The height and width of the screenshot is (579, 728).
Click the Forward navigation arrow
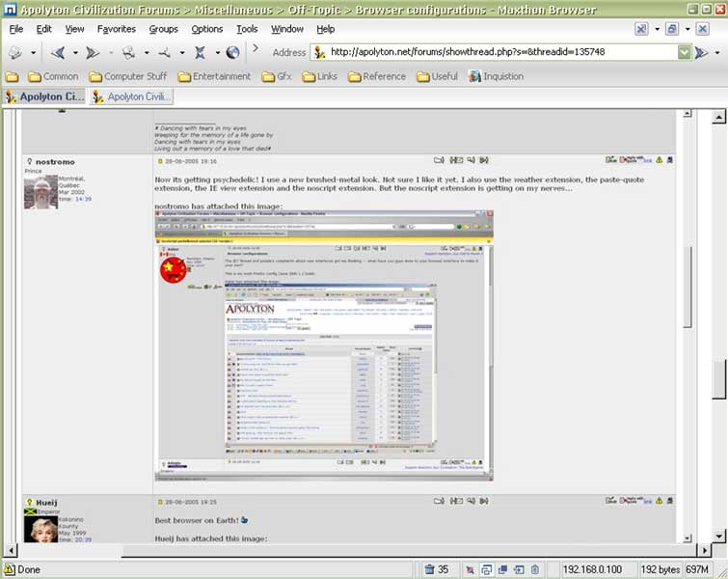[93, 52]
